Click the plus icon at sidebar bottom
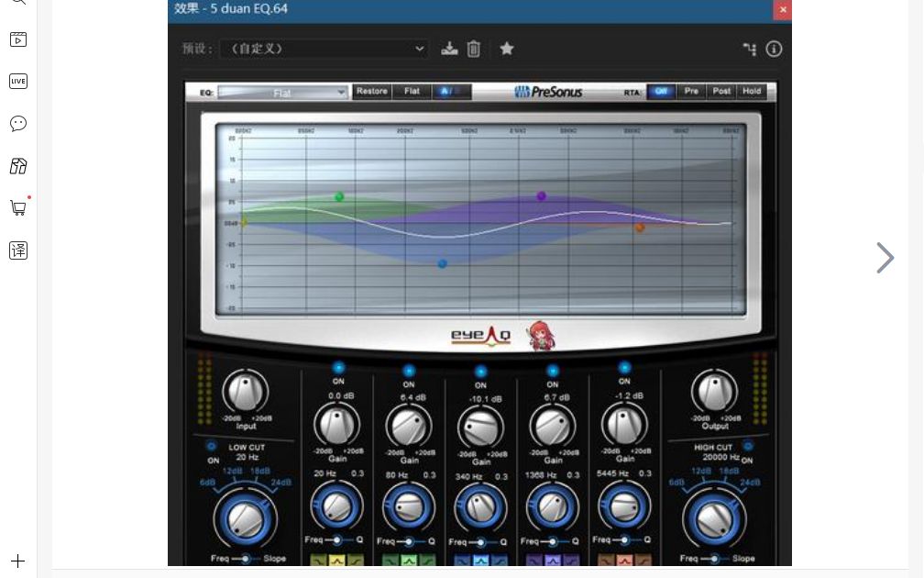Image resolution: width=924 pixels, height=578 pixels. coord(17,561)
